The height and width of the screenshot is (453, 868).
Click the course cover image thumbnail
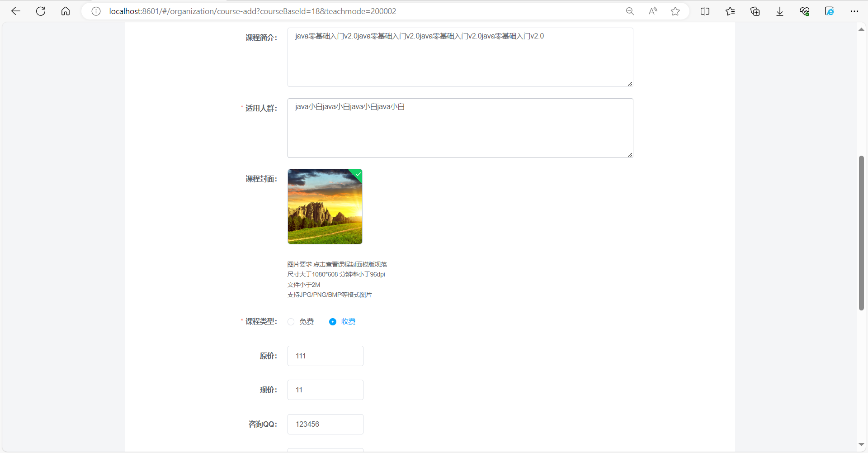[x=325, y=207]
